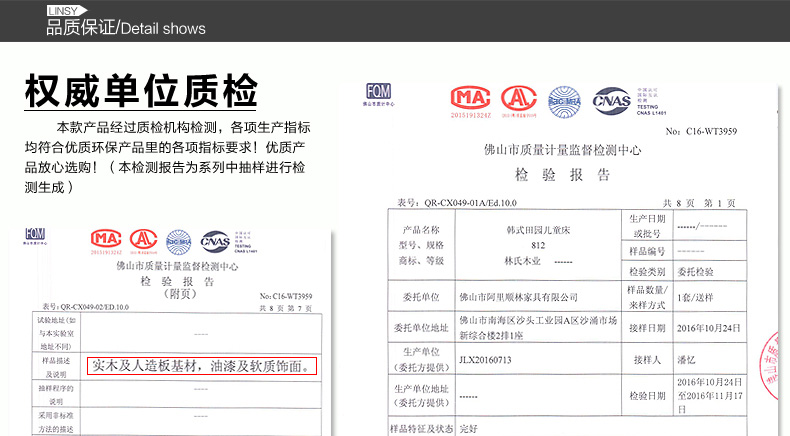Click the 生产日期或批号 label cell
Viewport: 790px width, 436px height.
647,226
